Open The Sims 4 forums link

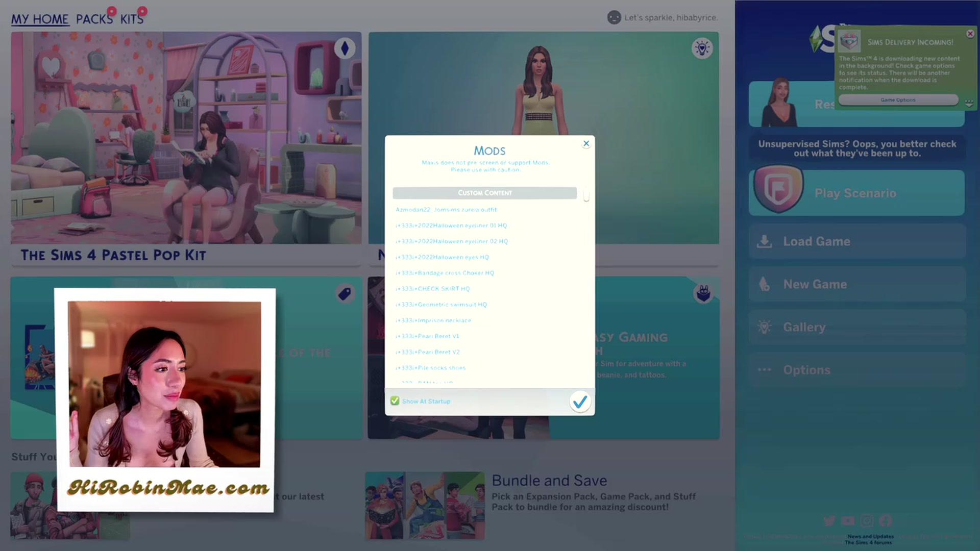[x=868, y=542]
